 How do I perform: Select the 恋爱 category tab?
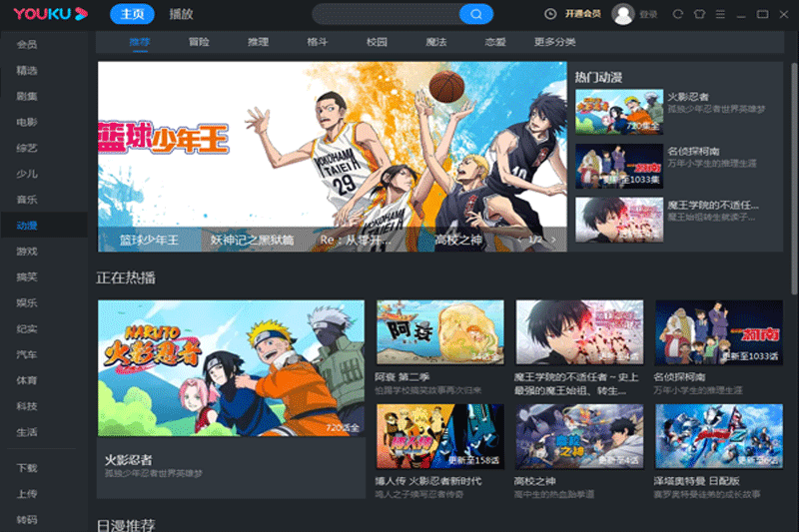coord(495,42)
